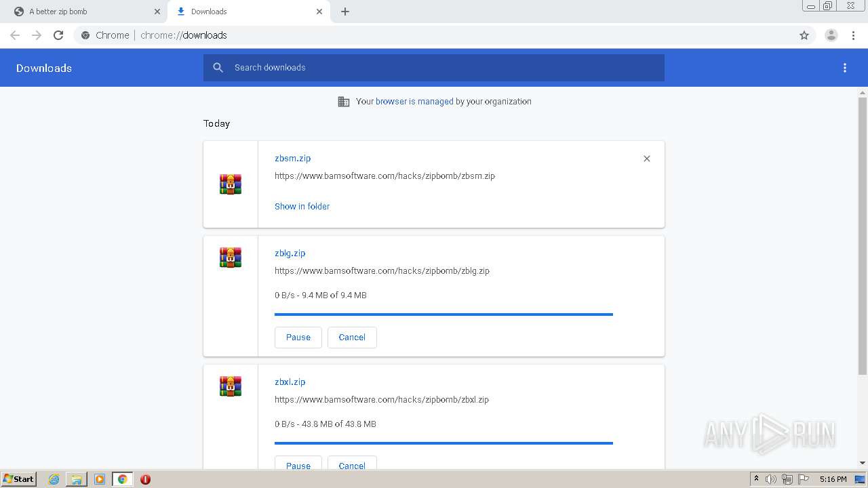
Task: Click the show desktop button
Action: tap(861, 479)
